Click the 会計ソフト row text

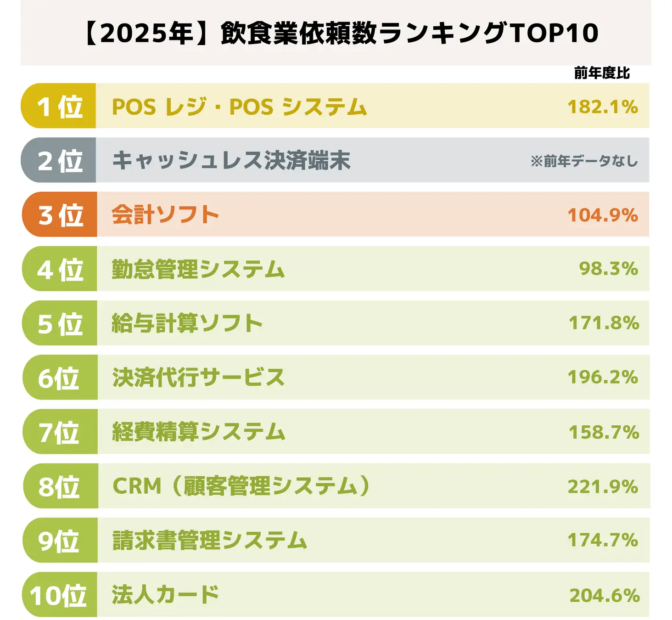[165, 215]
